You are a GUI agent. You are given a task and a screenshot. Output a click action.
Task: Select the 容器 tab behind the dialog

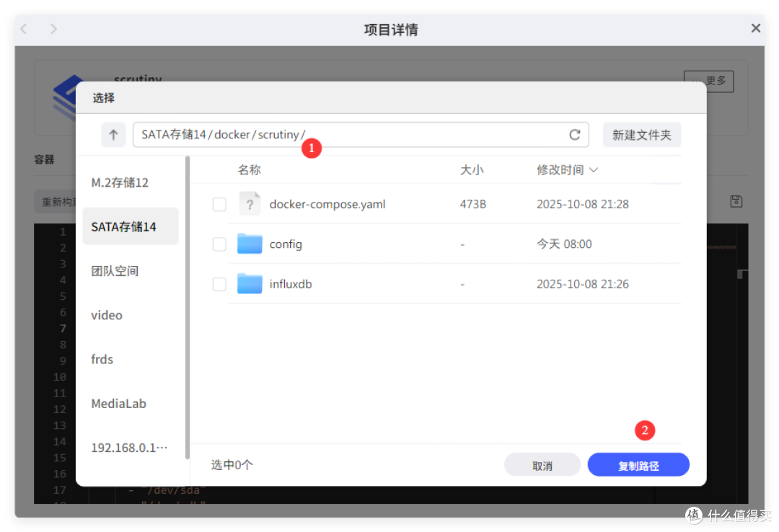coord(44,159)
